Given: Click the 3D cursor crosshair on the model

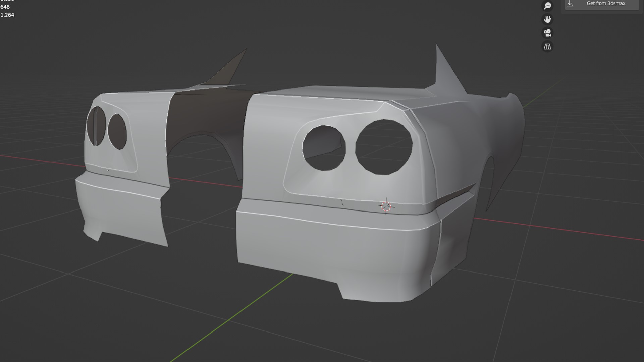Looking at the screenshot, I should click(386, 206).
